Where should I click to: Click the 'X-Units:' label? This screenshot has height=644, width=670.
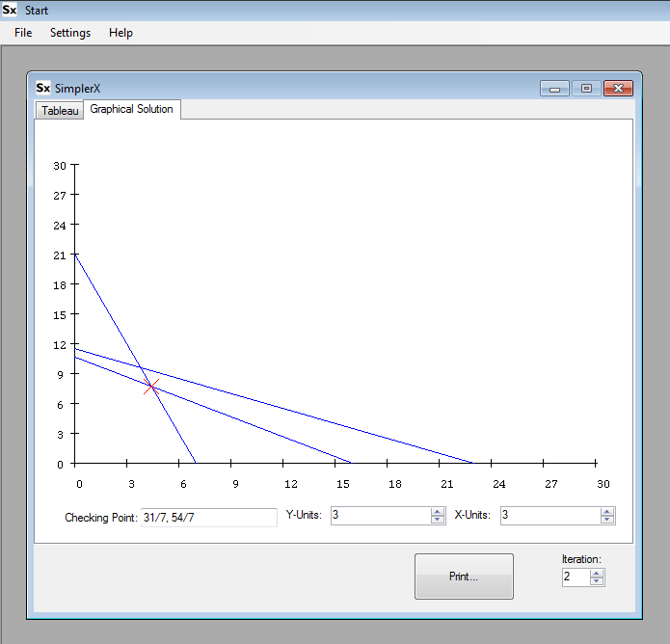(x=472, y=515)
